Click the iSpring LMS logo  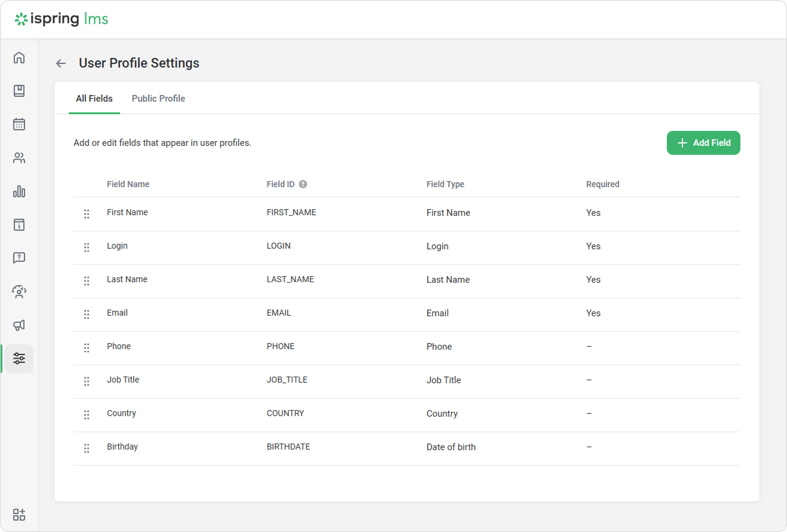coord(62,19)
